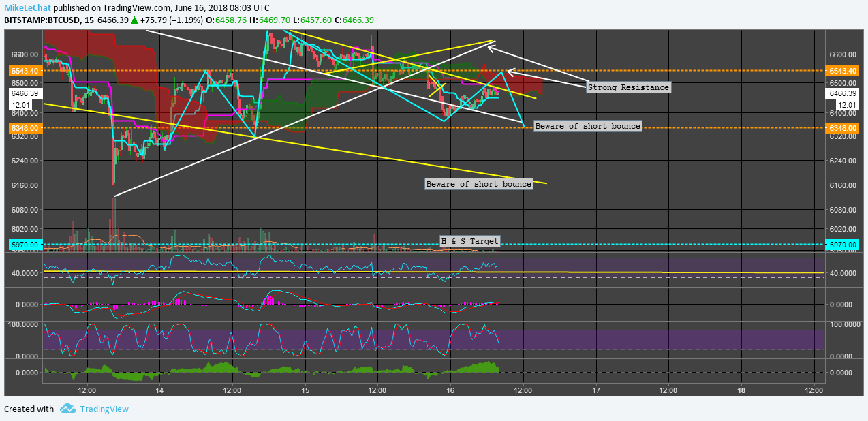The width and height of the screenshot is (868, 421).
Task: Click the orange 6543.40 tag on left axis
Action: [25, 71]
